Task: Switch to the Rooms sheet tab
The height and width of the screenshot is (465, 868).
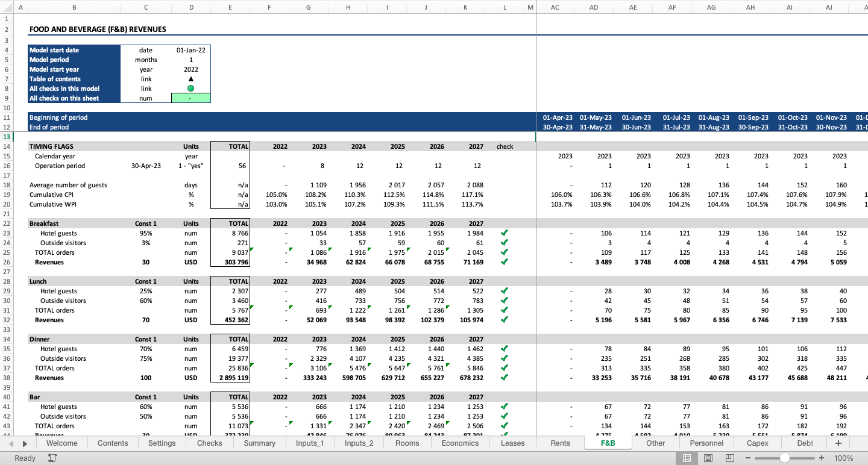Action: click(407, 443)
